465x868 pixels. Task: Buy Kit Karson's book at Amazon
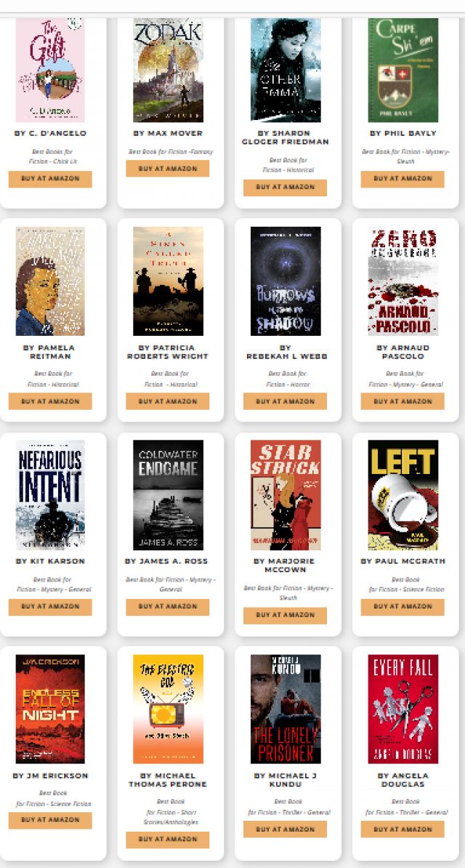pos(50,607)
